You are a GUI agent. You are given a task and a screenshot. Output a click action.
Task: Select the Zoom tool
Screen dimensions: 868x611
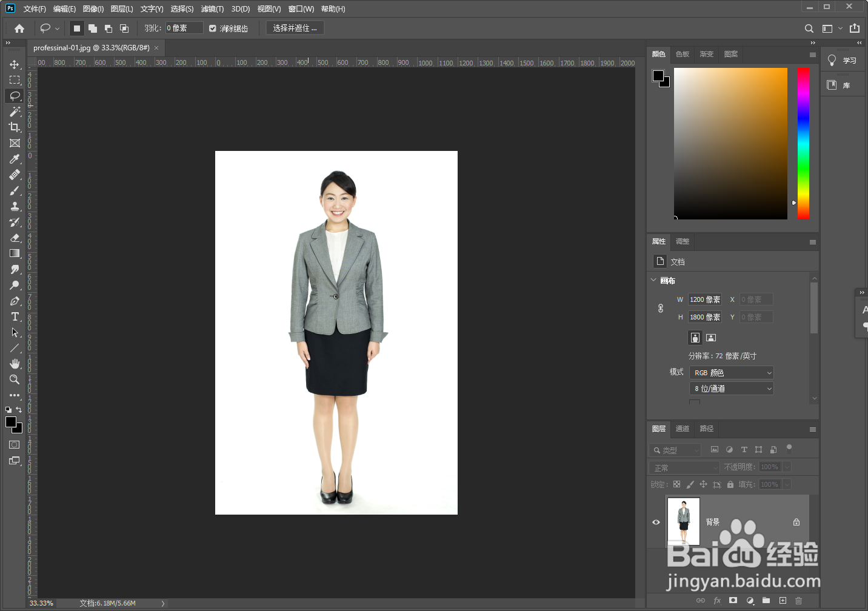(15, 379)
